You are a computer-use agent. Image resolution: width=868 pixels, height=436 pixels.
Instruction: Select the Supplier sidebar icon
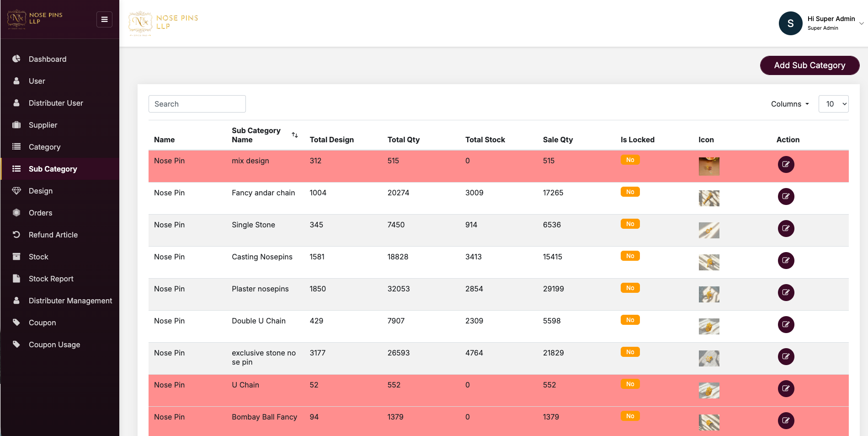pyautogui.click(x=16, y=125)
